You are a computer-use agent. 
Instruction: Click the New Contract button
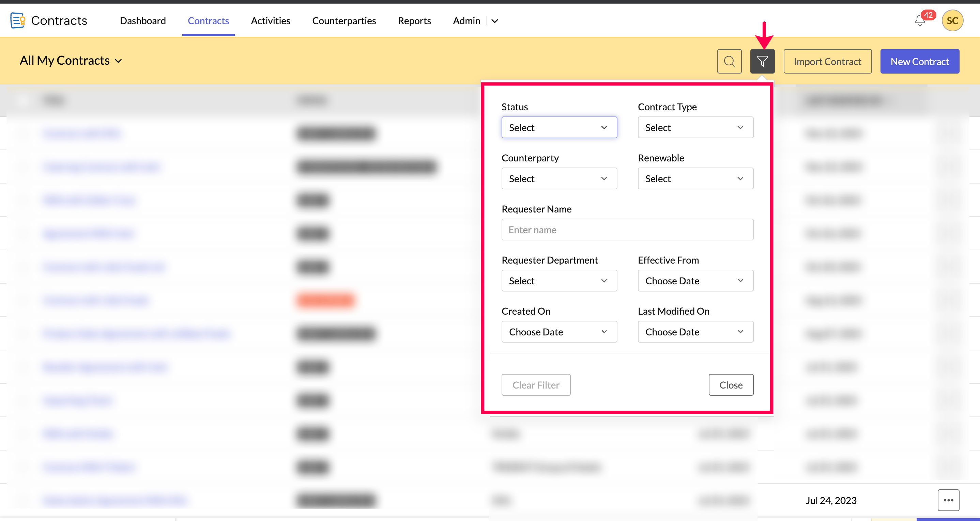pyautogui.click(x=919, y=61)
